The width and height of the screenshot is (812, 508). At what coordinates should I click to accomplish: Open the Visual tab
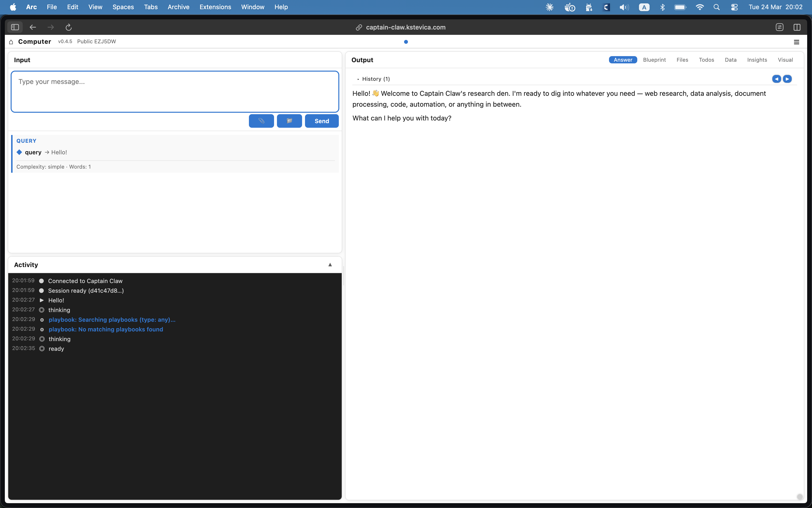785,60
